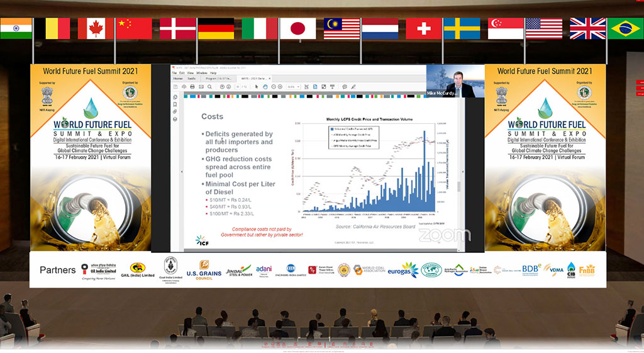Click the Oil India Limited partner logo
This screenshot has height=353, width=644.
99,271
